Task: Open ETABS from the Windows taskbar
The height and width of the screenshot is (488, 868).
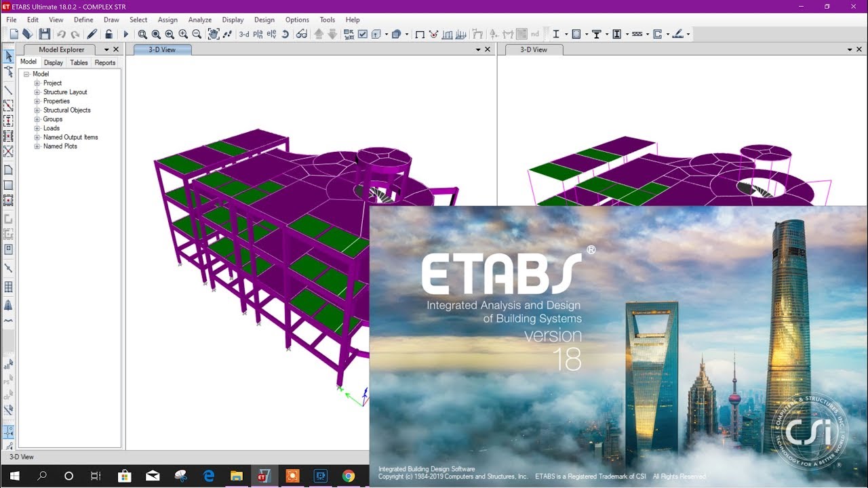Action: [264, 476]
